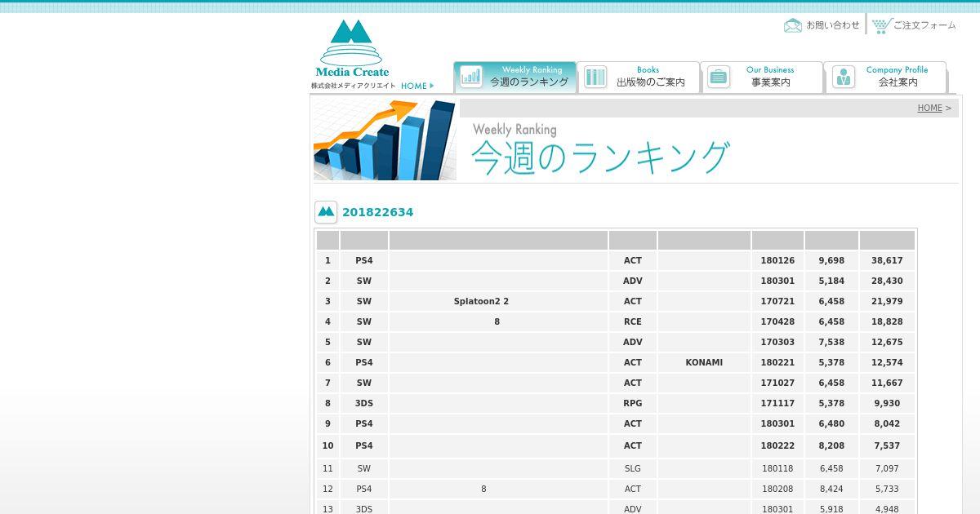Click the 170303 release date cell

tap(777, 342)
